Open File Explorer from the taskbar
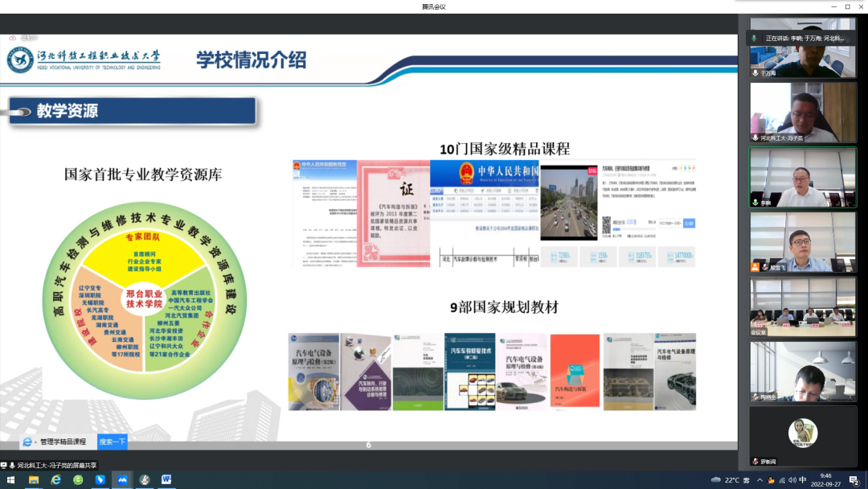 click(x=34, y=480)
